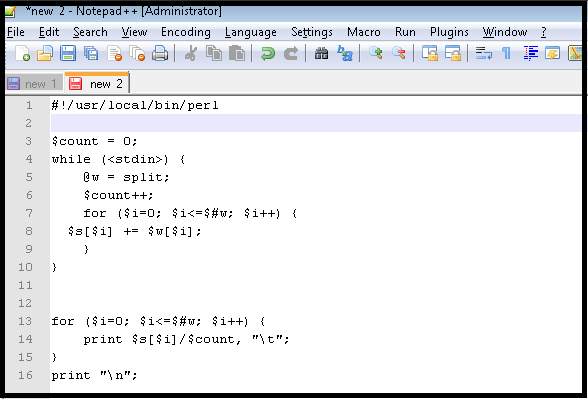This screenshot has width=588, height=399.
Task: Paste from clipboard with Paste icon
Action: coord(237,53)
